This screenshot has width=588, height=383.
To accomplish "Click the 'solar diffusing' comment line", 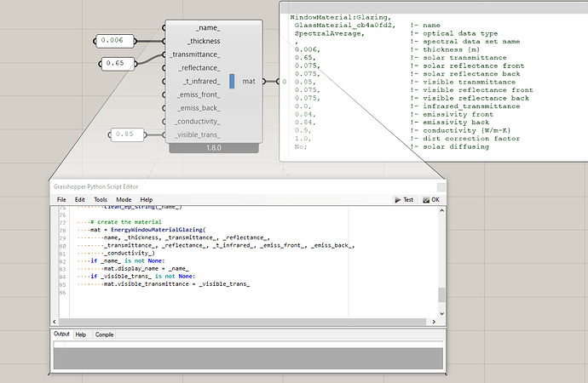I will point(450,146).
